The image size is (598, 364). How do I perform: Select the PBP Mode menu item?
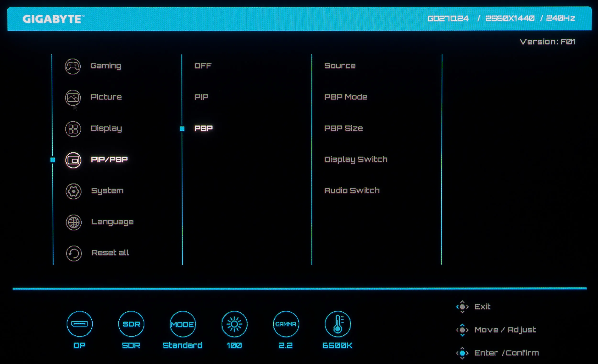click(x=346, y=97)
